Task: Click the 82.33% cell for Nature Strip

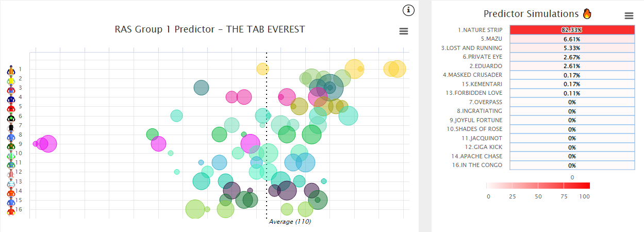Action: (x=572, y=30)
